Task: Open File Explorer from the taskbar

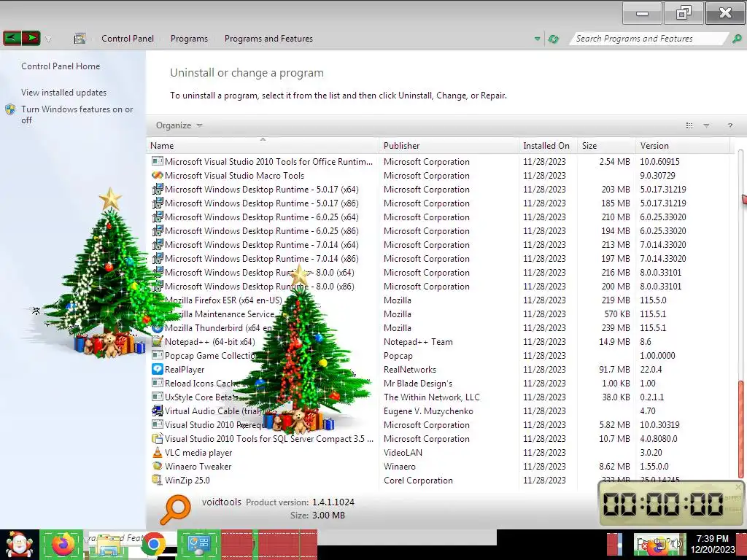Action: (x=108, y=545)
